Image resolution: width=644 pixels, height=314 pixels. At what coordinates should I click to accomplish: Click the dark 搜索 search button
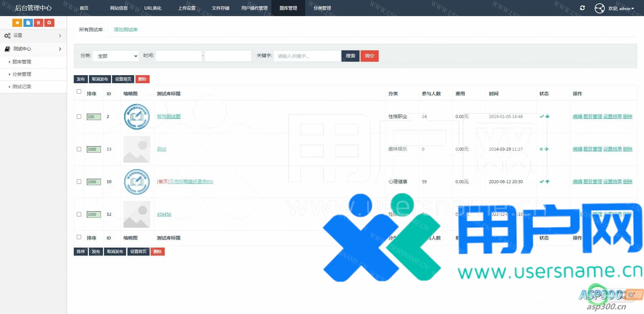[x=350, y=56]
